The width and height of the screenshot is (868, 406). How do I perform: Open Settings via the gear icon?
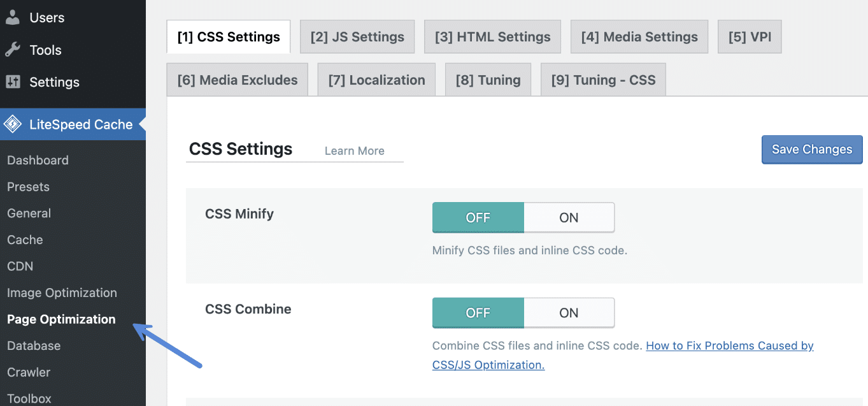coord(13,82)
